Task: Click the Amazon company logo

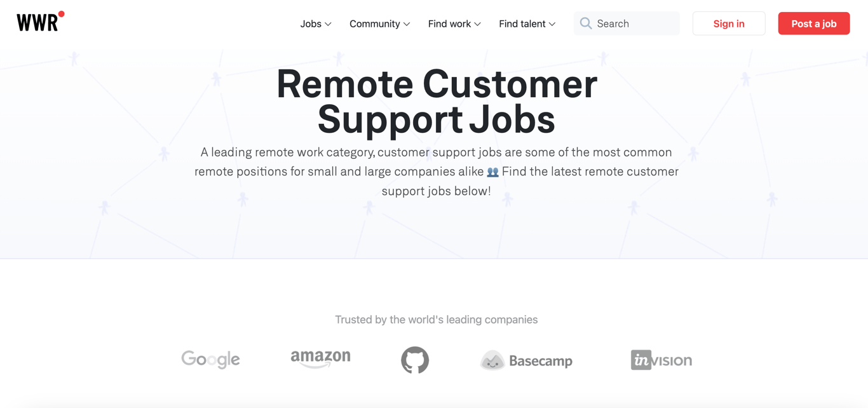Action: pyautogui.click(x=320, y=359)
